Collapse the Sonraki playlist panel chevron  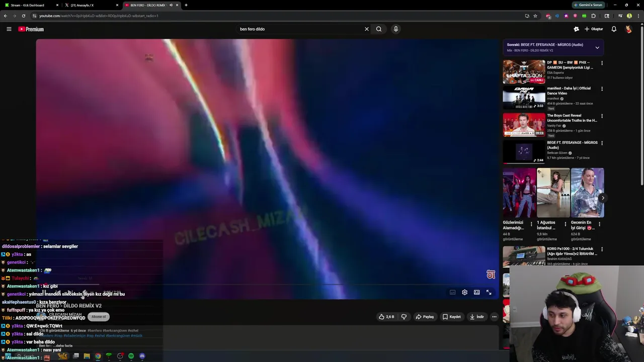coord(597,48)
